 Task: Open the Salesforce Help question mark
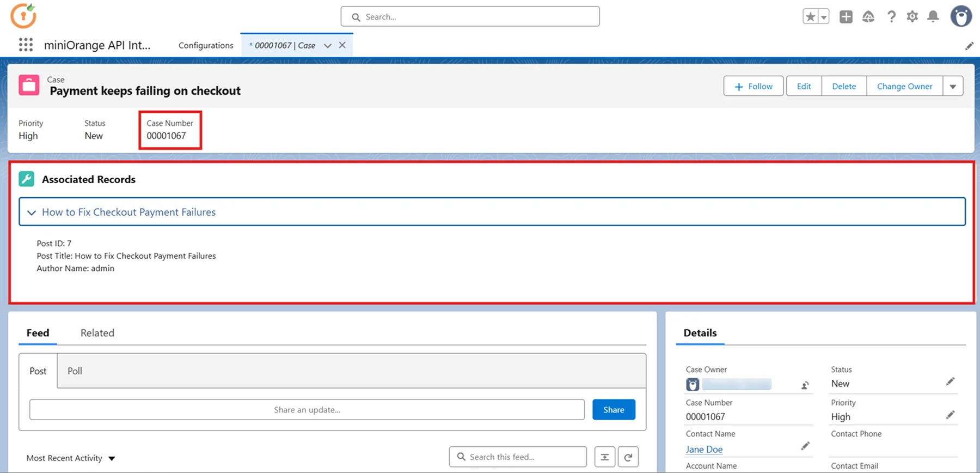(x=891, y=17)
